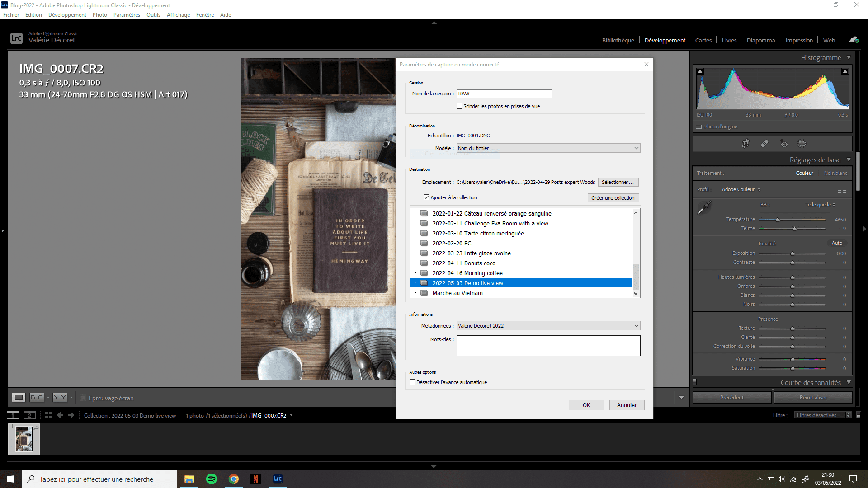Open the profile browser grid icon
The width and height of the screenshot is (868, 488).
tap(842, 189)
